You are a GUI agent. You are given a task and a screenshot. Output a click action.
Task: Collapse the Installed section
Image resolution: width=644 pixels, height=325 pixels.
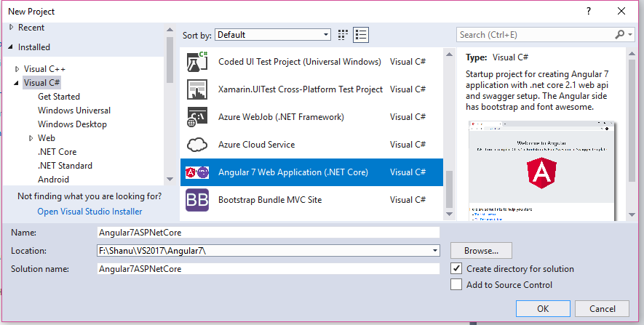coord(11,47)
